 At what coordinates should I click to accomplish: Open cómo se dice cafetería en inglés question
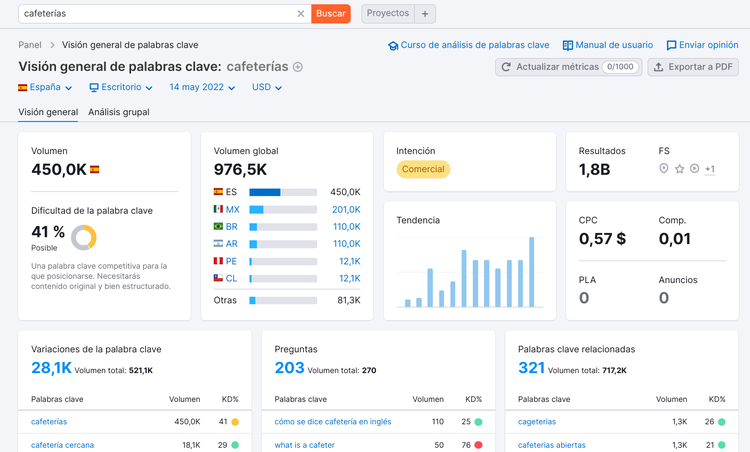[x=333, y=422]
